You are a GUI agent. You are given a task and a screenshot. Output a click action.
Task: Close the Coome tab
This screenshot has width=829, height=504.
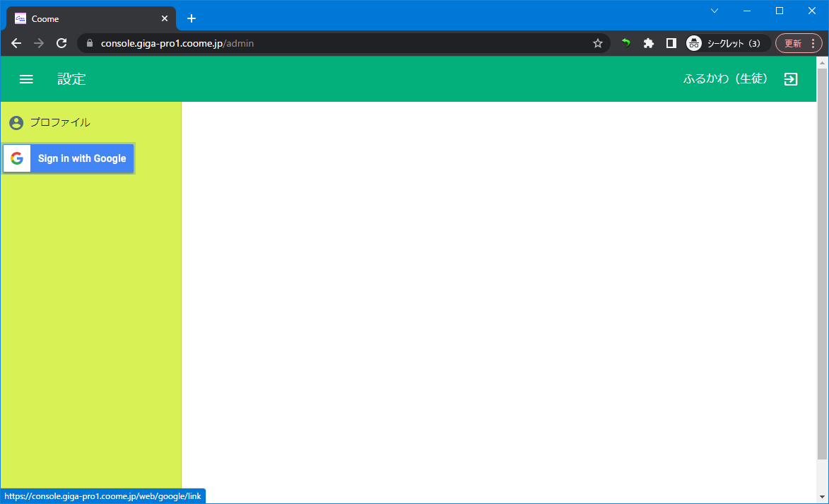coord(165,18)
